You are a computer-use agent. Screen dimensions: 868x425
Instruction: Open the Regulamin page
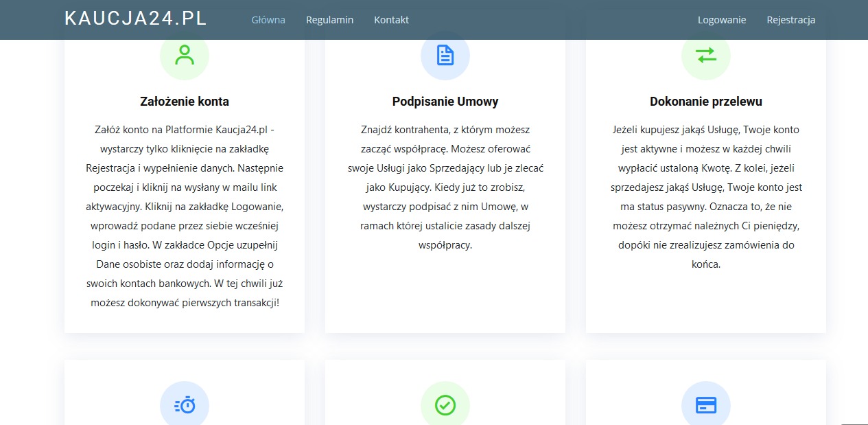(329, 20)
